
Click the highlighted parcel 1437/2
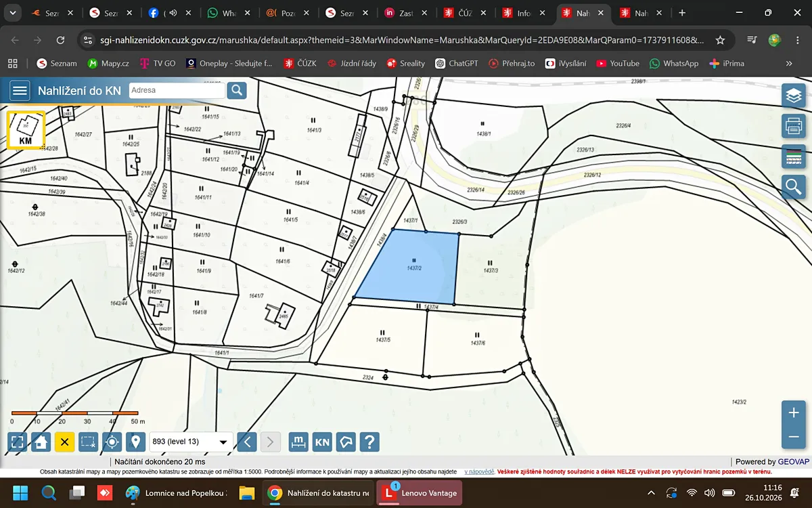tap(413, 268)
